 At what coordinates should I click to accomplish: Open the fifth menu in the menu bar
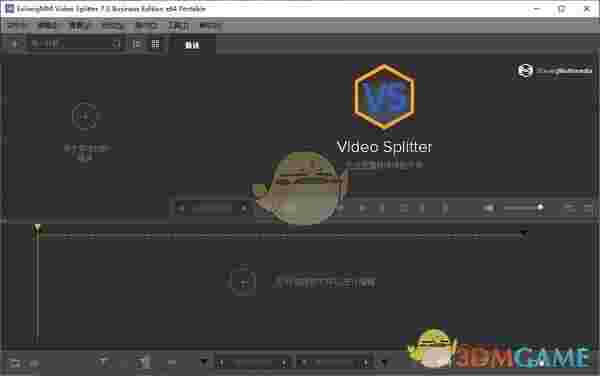(x=147, y=26)
